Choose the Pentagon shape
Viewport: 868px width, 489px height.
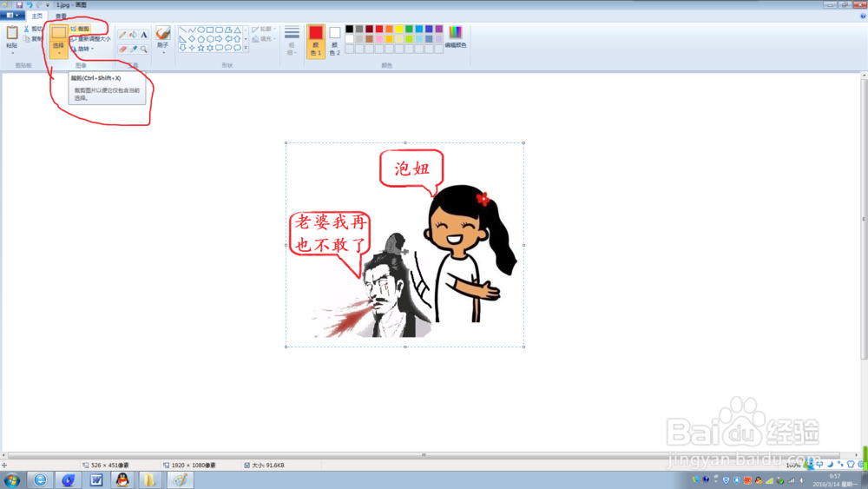[x=201, y=39]
